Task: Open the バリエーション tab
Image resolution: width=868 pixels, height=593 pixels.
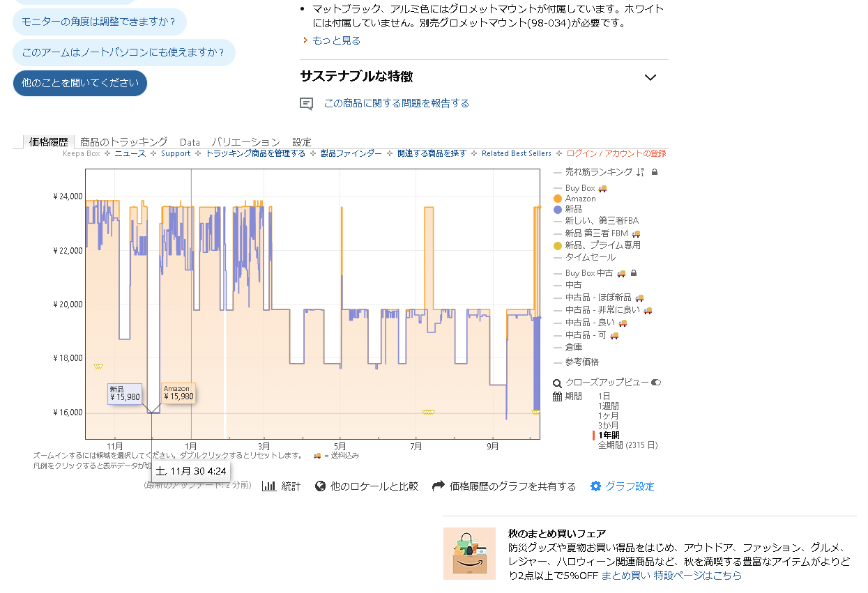Action: point(244,141)
